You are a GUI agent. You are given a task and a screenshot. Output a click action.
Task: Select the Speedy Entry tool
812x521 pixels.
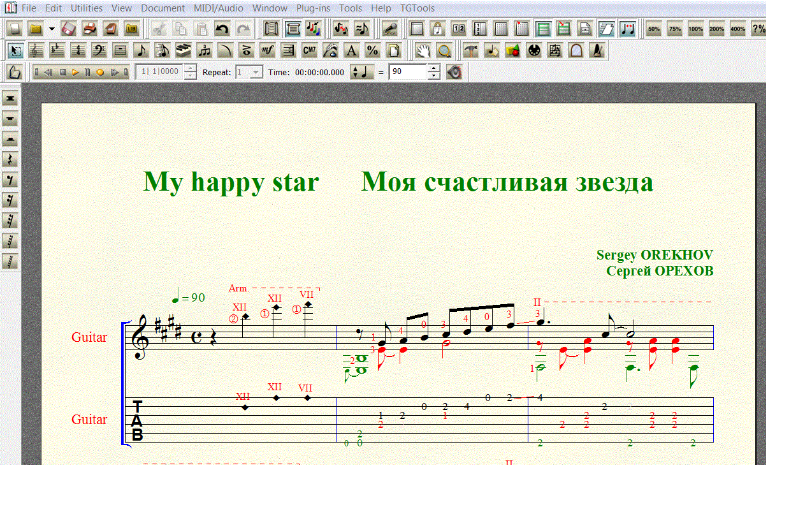[x=163, y=50]
